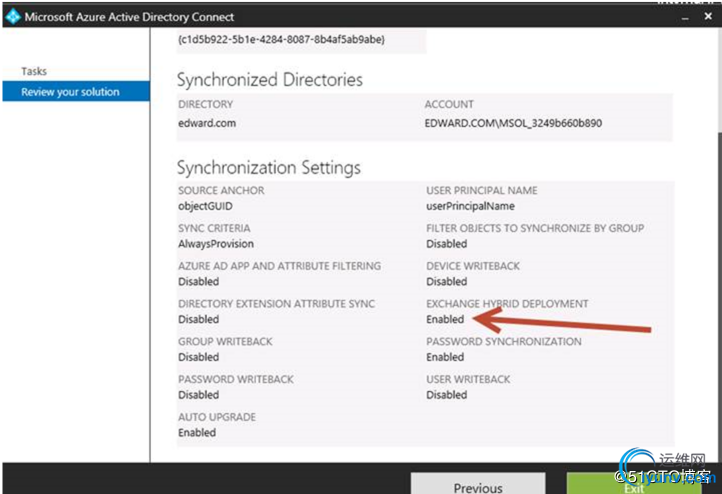The height and width of the screenshot is (494, 722).
Task: Click Disabled under Directory Extension Attribute Sync
Action: click(198, 320)
